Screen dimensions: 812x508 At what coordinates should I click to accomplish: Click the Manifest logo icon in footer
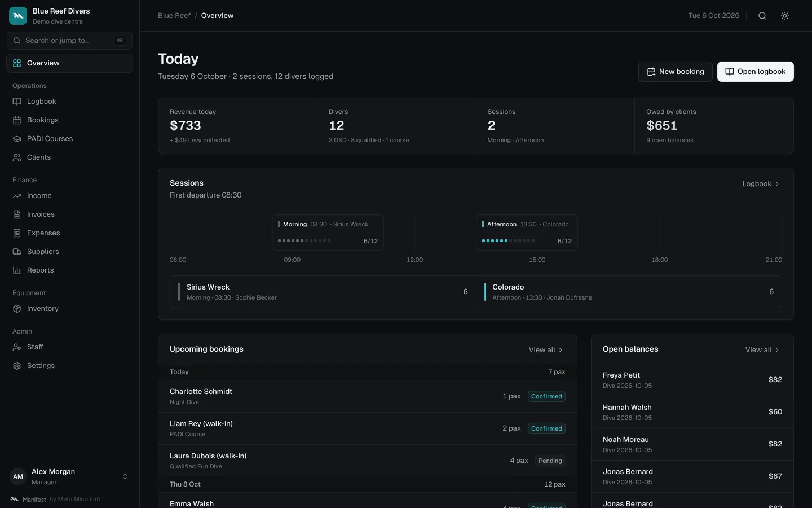coord(15,499)
